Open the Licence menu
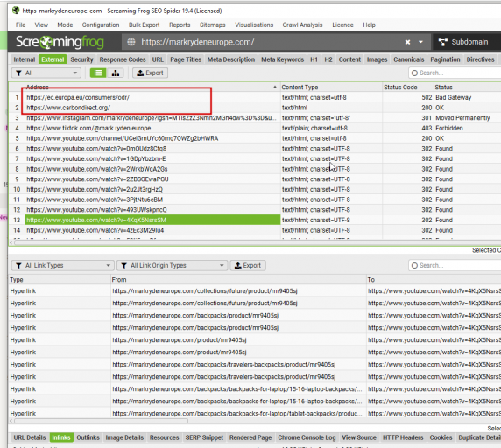The image size is (501, 448). (342, 24)
